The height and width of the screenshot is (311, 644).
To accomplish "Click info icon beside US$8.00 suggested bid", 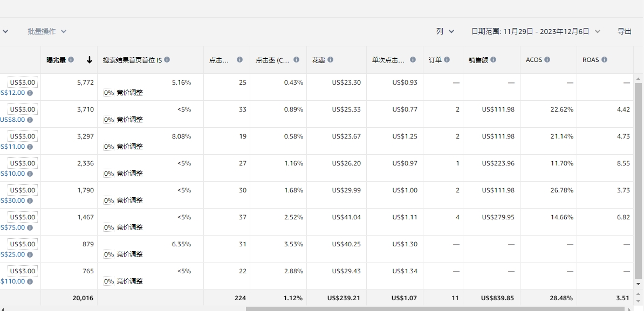I will (x=30, y=120).
